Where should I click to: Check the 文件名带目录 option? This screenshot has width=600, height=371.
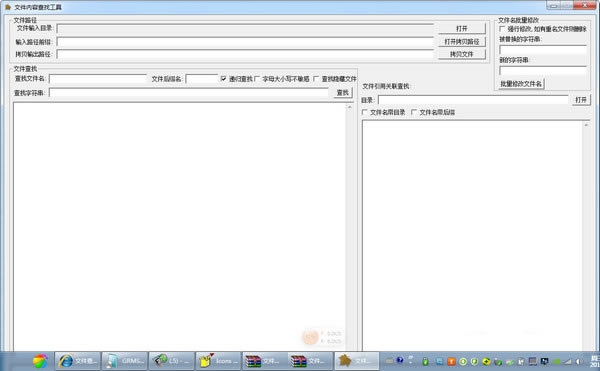(364, 112)
